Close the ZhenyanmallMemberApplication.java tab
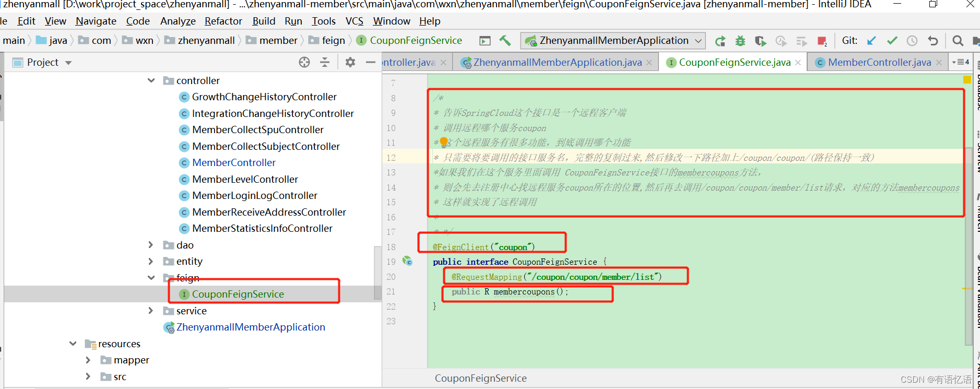Image resolution: width=980 pixels, height=389 pixels. tap(649, 63)
